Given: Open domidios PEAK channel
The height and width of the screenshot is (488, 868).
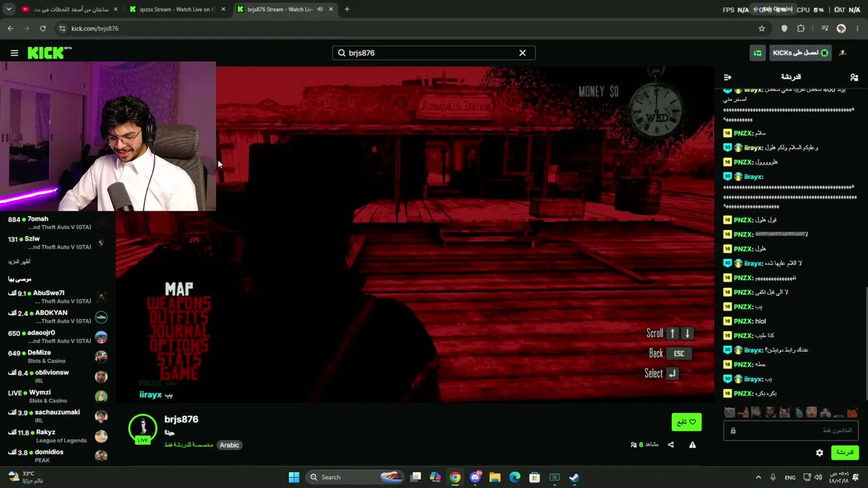Looking at the screenshot, I should point(58,455).
